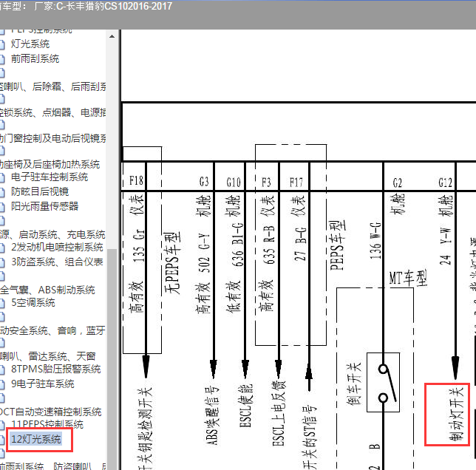Select the 9电子驻车系统 item

(43, 384)
